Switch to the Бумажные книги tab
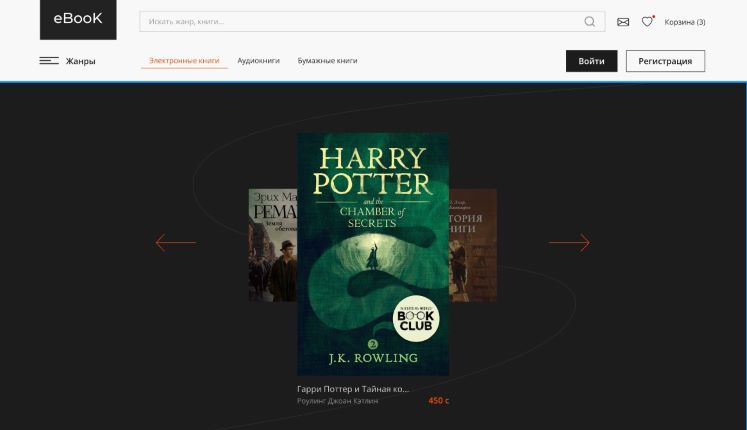 point(327,60)
